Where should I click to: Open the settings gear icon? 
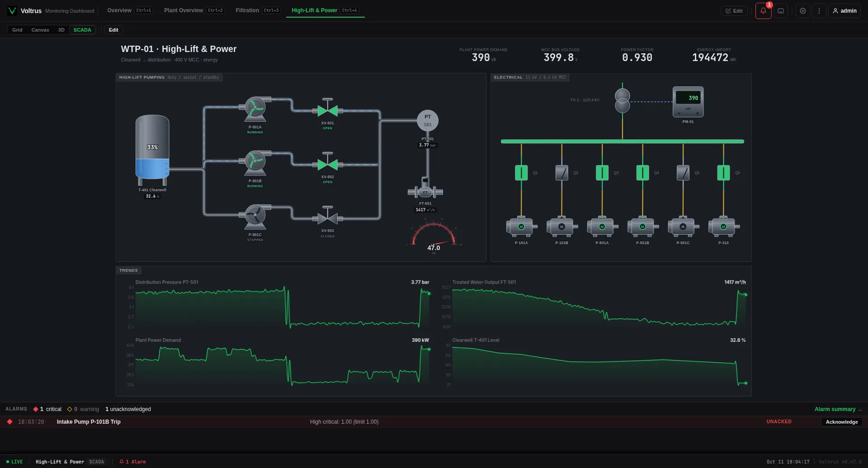(802, 11)
